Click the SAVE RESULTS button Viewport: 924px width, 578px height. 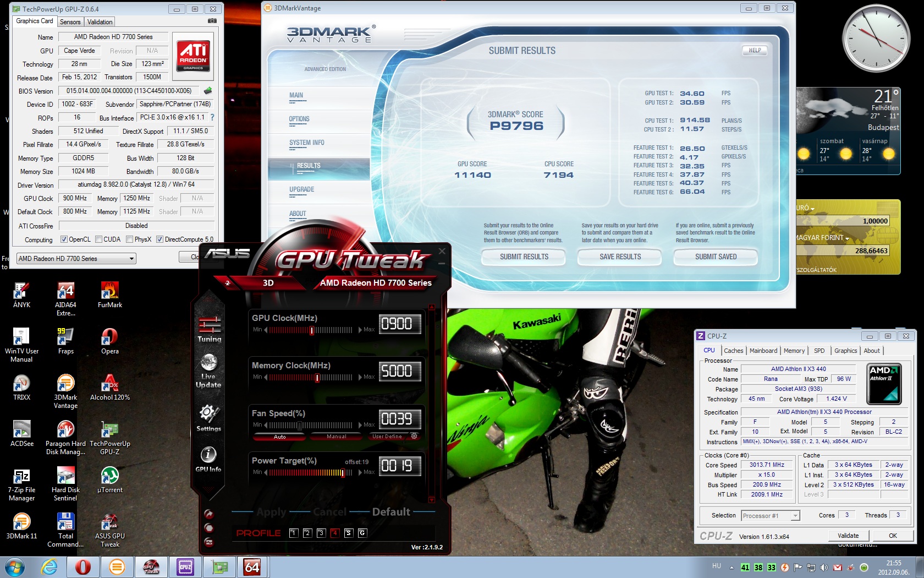(x=620, y=257)
